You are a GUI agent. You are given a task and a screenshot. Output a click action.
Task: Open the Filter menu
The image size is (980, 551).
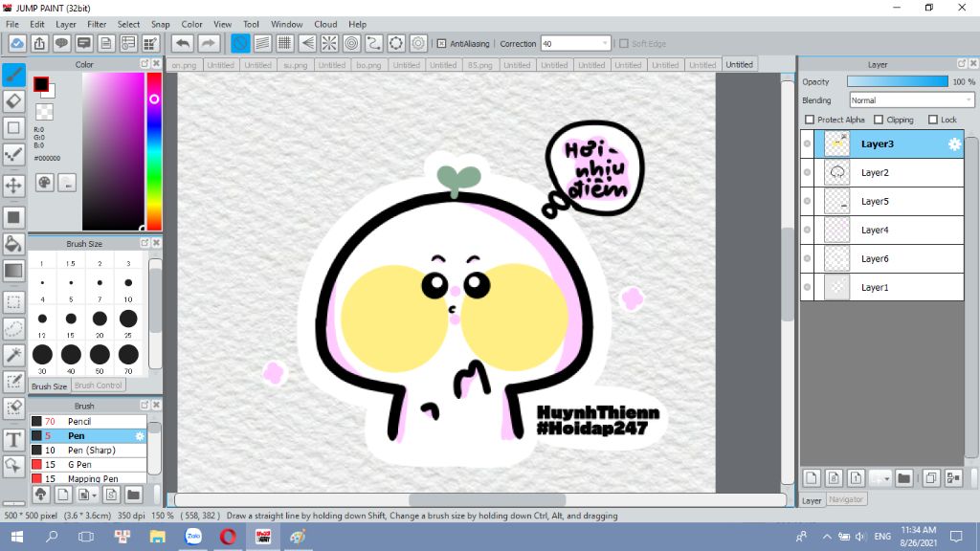click(97, 24)
